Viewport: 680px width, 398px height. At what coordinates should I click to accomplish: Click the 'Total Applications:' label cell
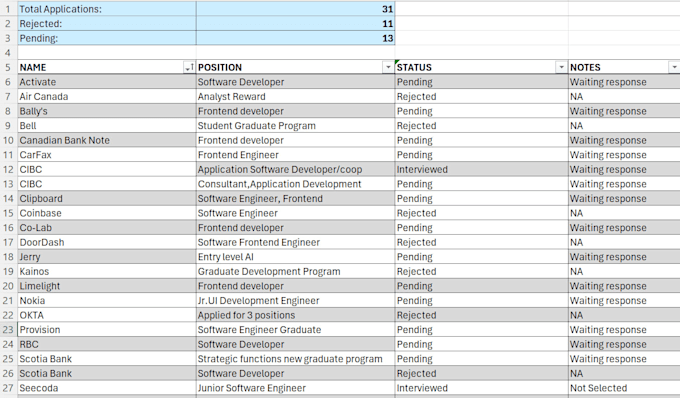107,9
